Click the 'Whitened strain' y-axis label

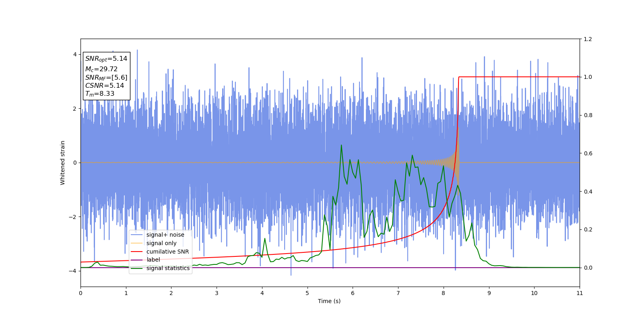63,163
